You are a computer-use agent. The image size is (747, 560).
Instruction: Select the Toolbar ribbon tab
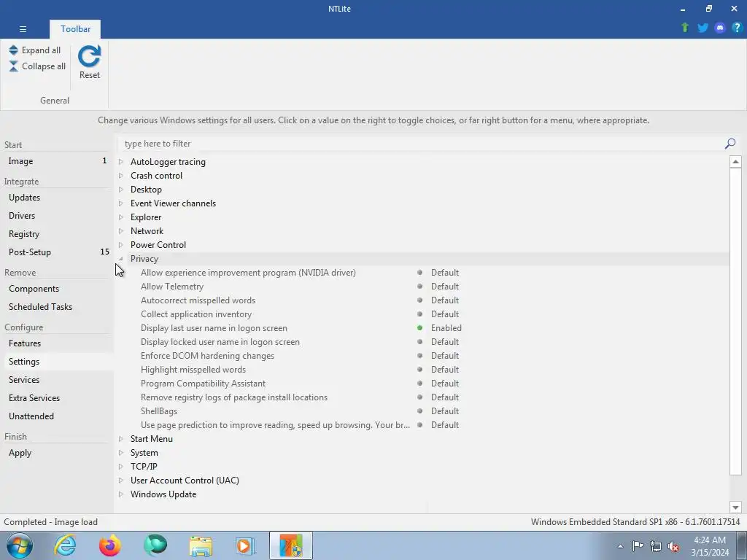[x=75, y=29]
